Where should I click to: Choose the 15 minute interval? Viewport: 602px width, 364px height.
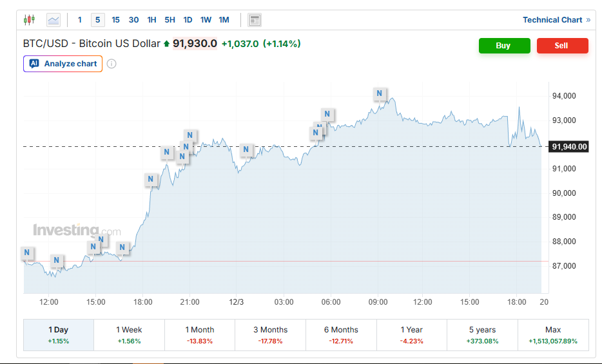pos(115,20)
